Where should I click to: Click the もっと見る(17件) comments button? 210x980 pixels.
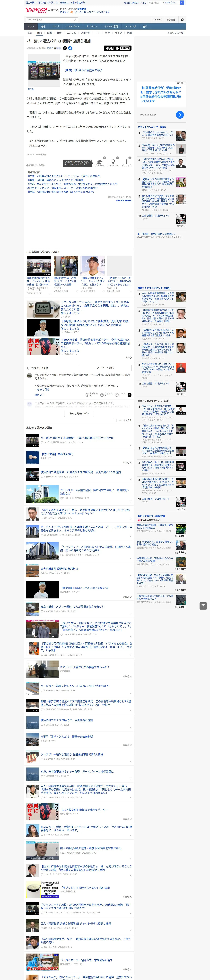[79, 414]
